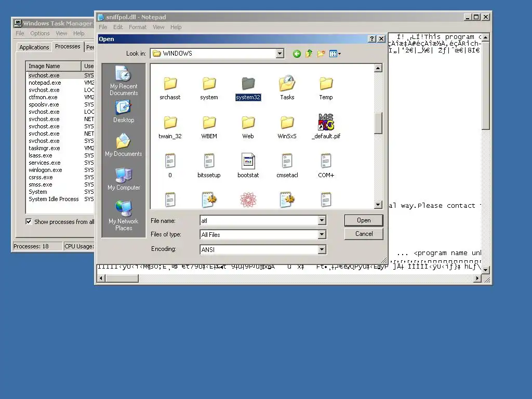The height and width of the screenshot is (399, 532).
Task: Select System Idle Process row
Action: (x=54, y=199)
